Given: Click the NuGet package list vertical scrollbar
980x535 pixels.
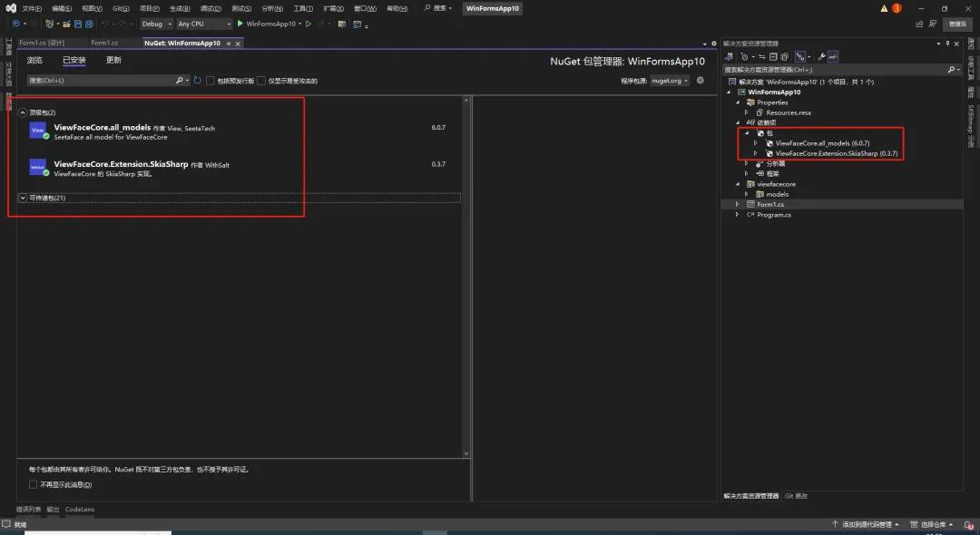Looking at the screenshot, I should click(x=466, y=277).
